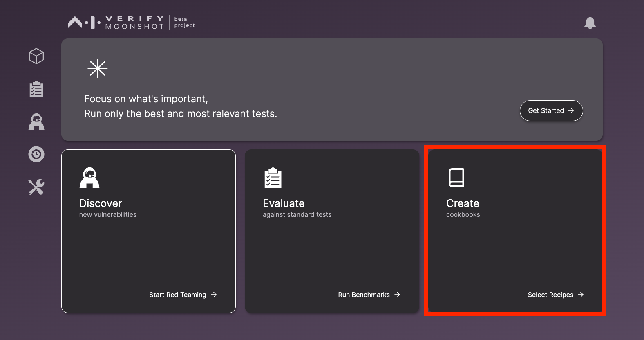
Task: Click Start Red Teaming link
Action: (x=183, y=295)
